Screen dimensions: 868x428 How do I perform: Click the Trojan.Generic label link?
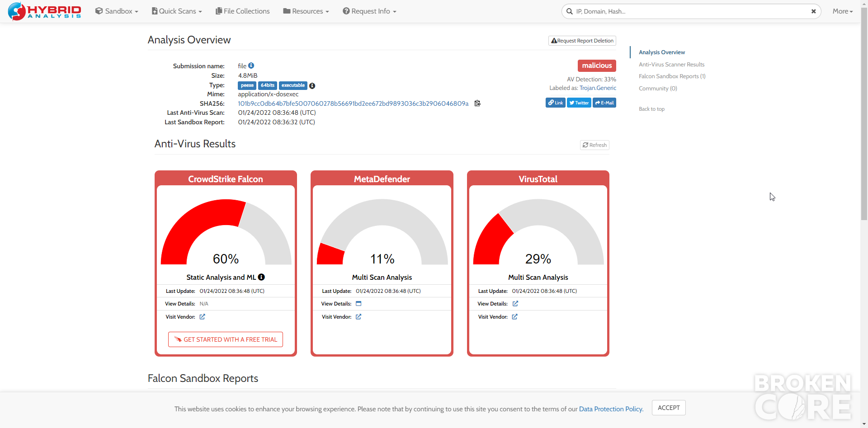598,88
